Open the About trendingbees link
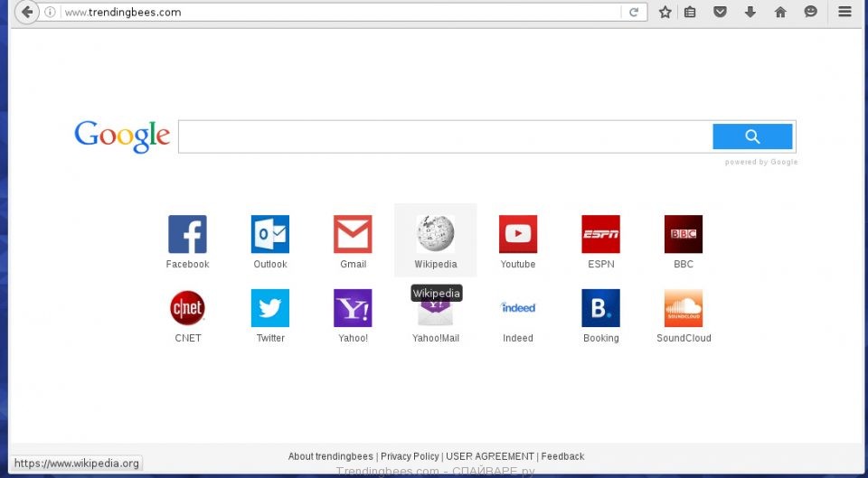 [x=331, y=456]
